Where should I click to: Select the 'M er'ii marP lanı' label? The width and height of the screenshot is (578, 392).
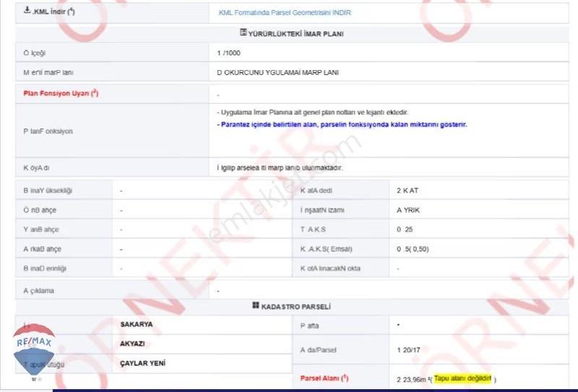click(48, 73)
